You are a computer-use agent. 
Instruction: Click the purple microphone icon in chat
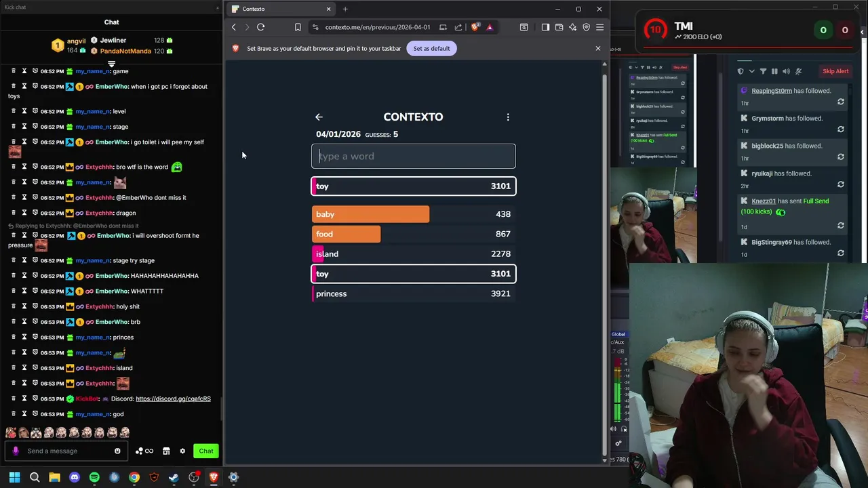[16, 451]
